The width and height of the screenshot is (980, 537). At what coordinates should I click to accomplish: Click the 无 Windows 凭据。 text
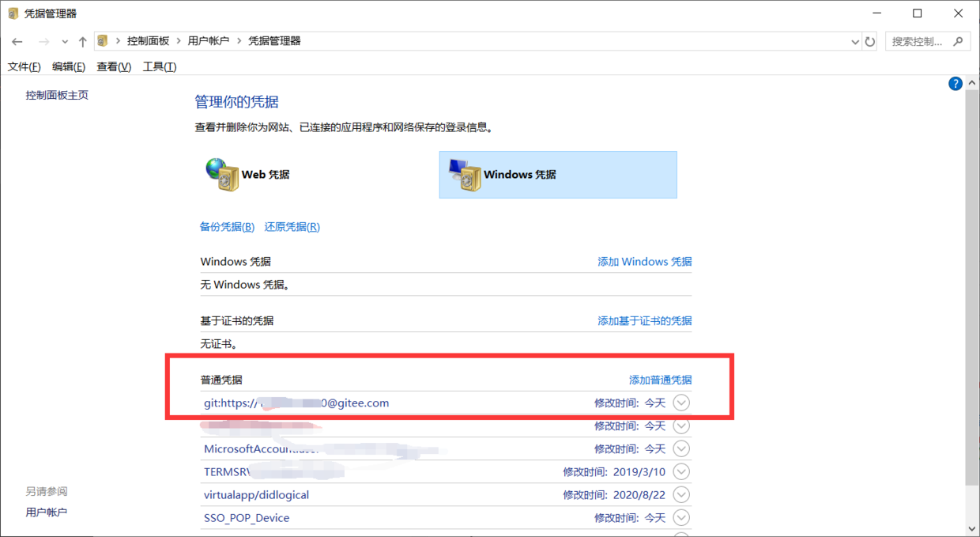[x=245, y=285]
